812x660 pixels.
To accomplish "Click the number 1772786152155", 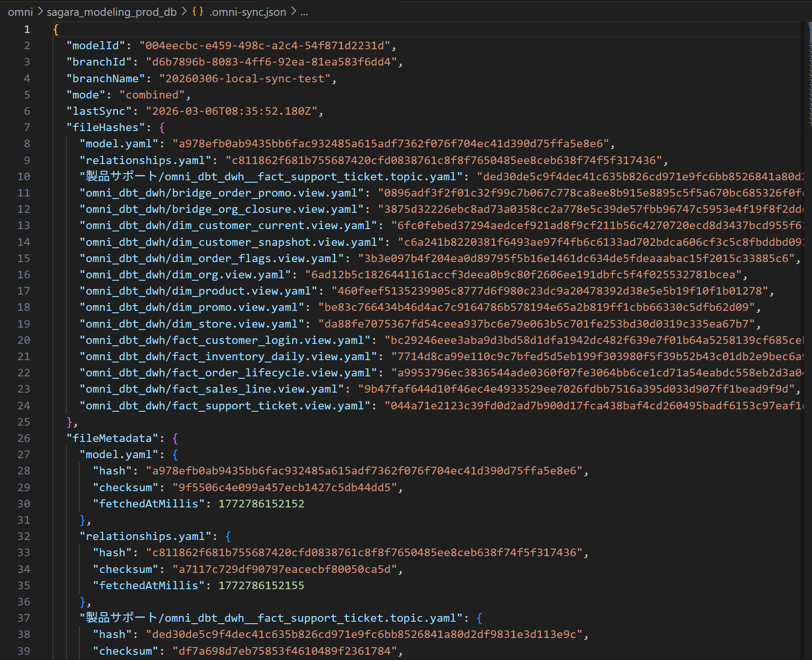I will click(x=261, y=586).
